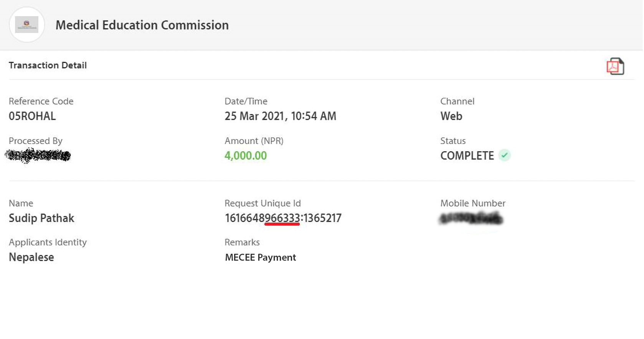Click the redacted Processed By value

[x=38, y=155]
